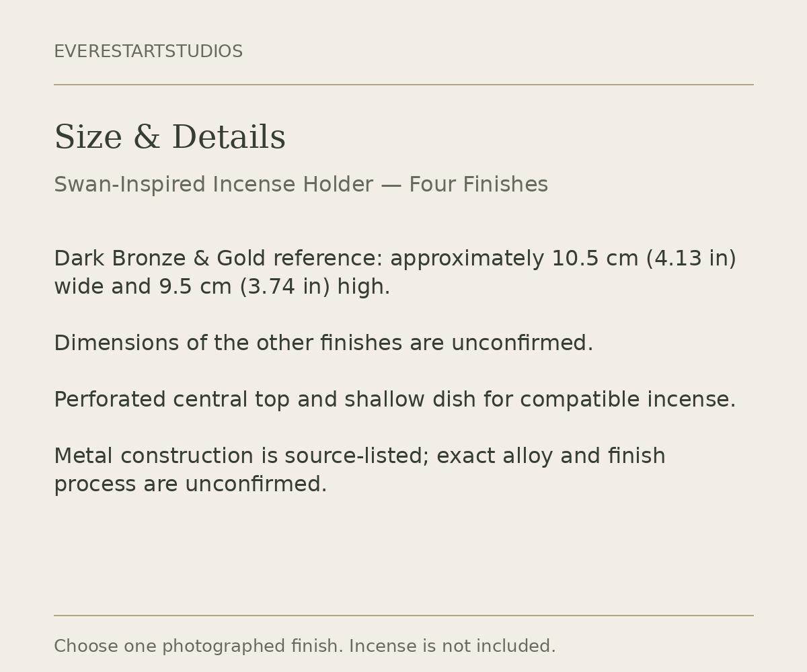The height and width of the screenshot is (672, 807).
Task: Click the EVERESTARTSTUDIOS brand name
Action: point(148,52)
